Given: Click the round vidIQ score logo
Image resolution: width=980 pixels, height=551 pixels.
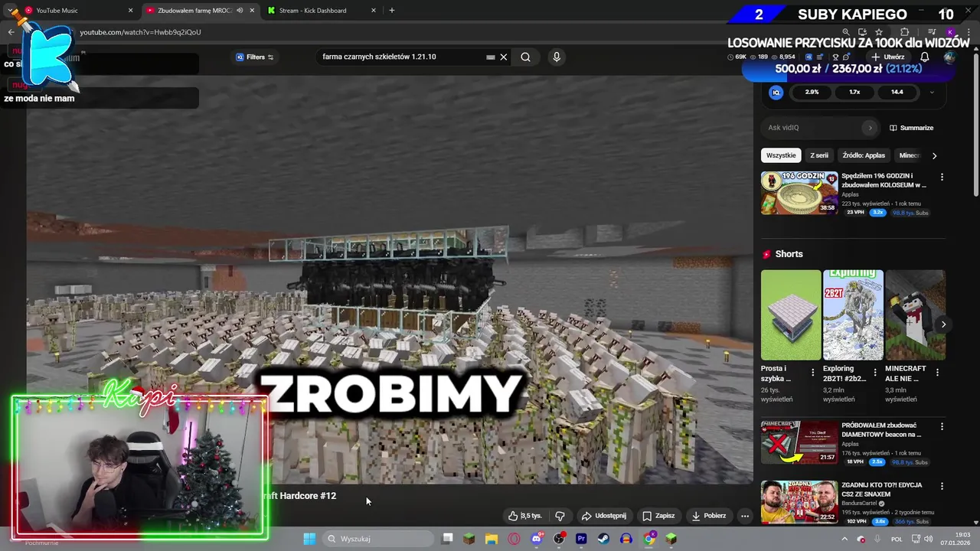Looking at the screenshot, I should [776, 92].
